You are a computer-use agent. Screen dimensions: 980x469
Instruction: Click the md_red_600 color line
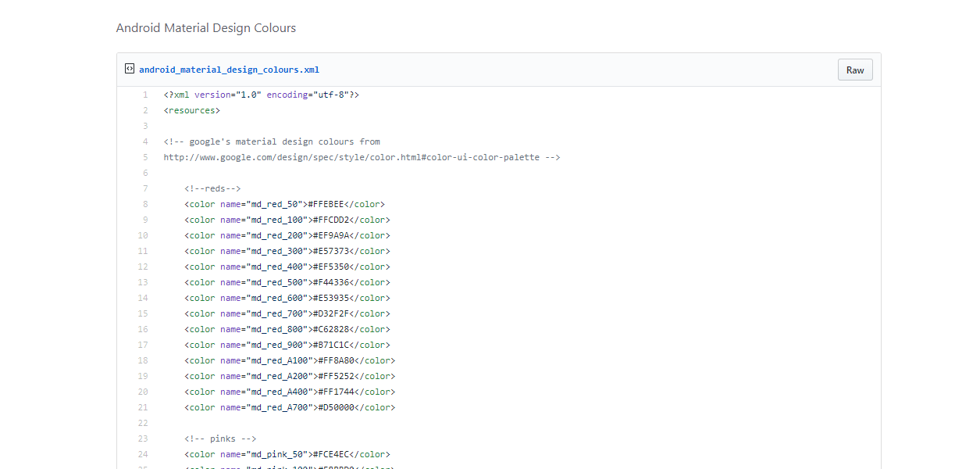tap(287, 298)
